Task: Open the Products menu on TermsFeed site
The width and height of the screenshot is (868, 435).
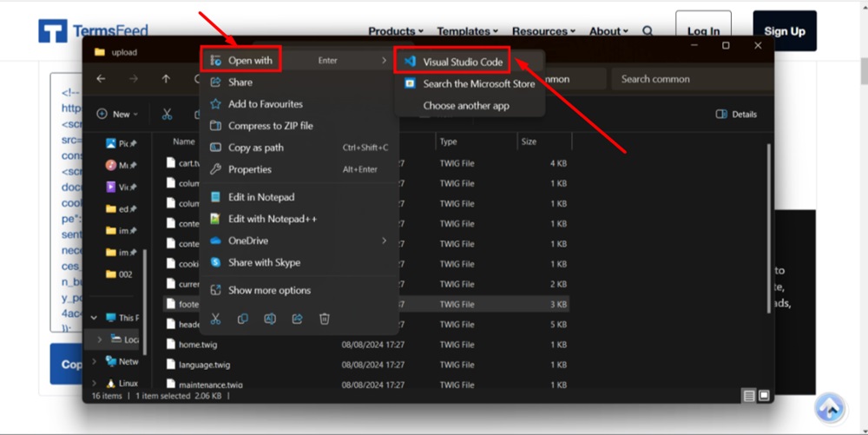Action: click(x=396, y=31)
